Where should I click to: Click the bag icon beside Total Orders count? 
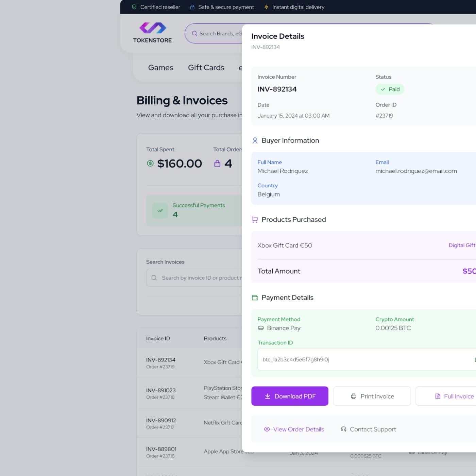point(217,164)
